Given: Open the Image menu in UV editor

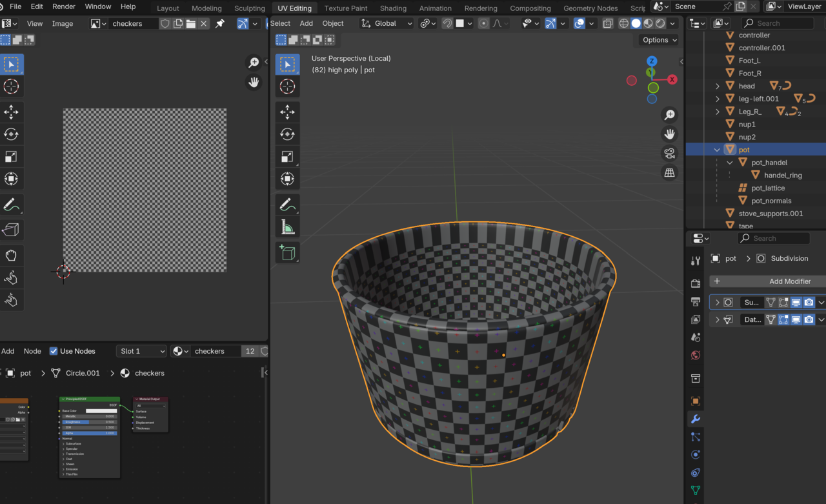Looking at the screenshot, I should click(63, 23).
